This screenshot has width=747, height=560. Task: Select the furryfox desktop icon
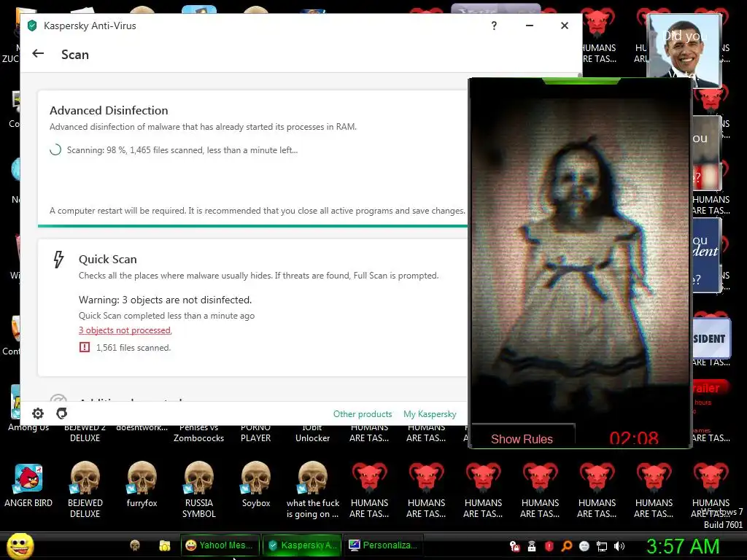[142, 478]
